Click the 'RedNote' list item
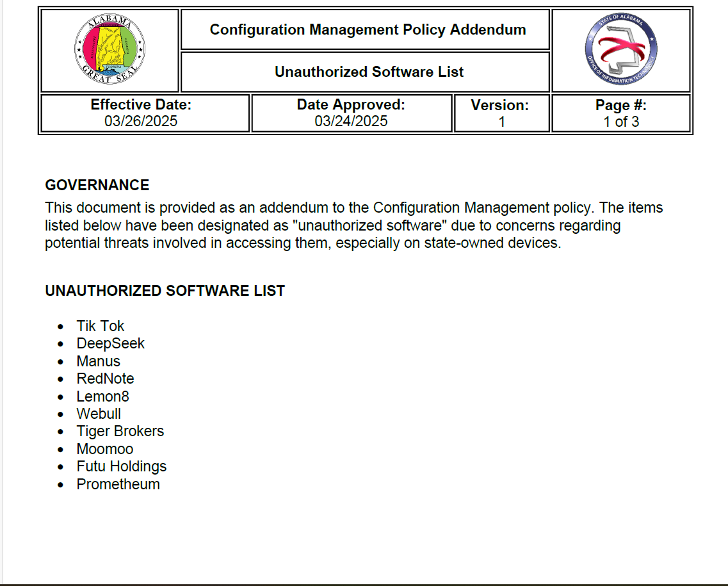This screenshot has width=728, height=586. click(106, 378)
